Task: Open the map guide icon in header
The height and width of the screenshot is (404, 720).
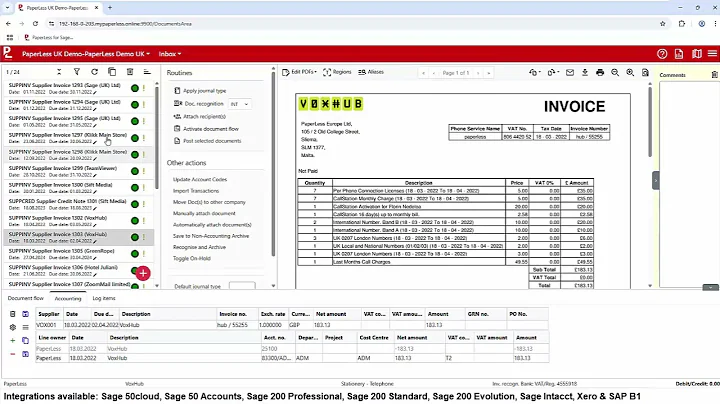Action: coord(696,54)
